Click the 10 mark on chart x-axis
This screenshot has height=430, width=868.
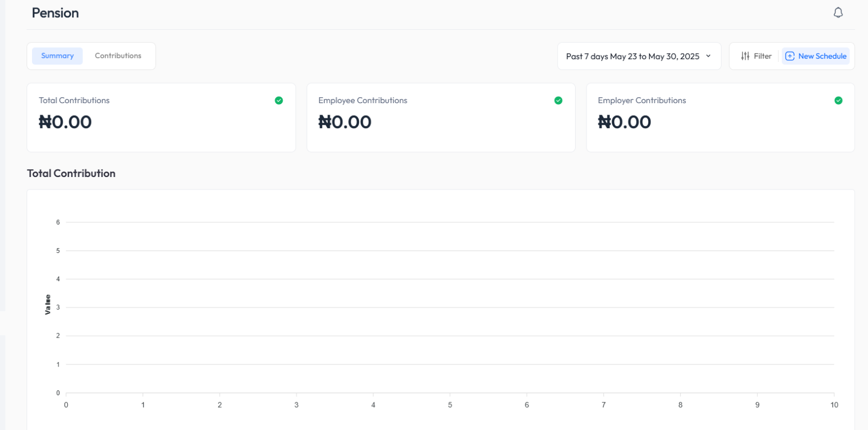[x=834, y=405]
